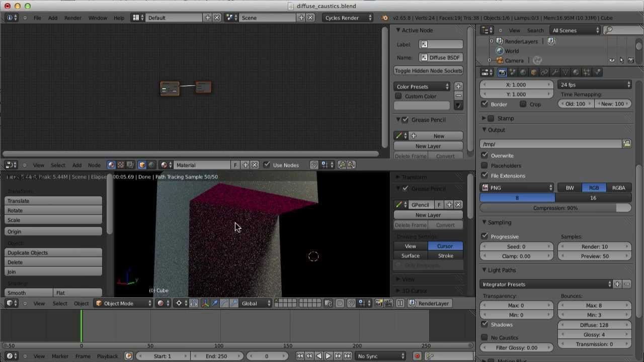Screen dimensions: 644x362
Task: Toggle the Border checkbox
Action: [x=485, y=104]
